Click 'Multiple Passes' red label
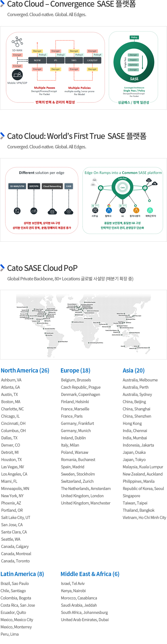This screenshot has width=167, height=644. (x=45, y=88)
